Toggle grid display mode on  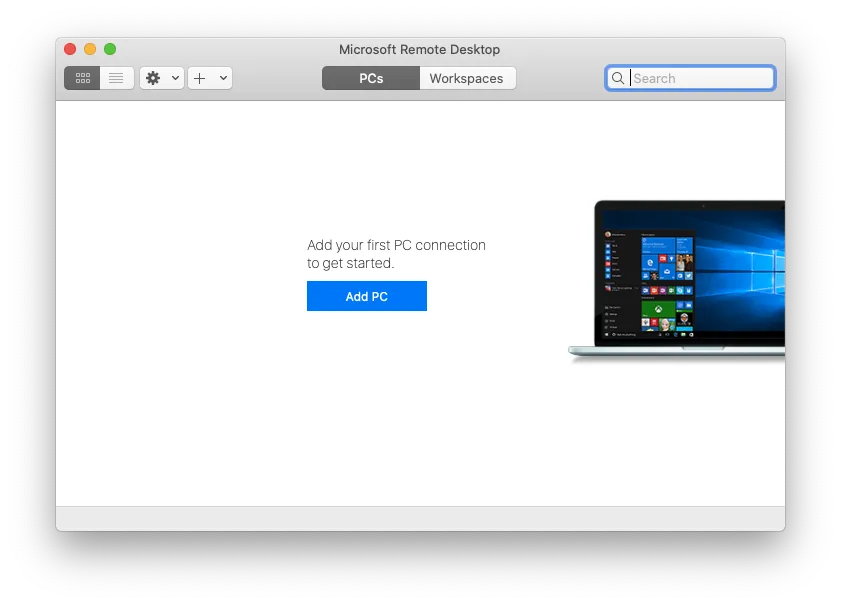tap(82, 78)
